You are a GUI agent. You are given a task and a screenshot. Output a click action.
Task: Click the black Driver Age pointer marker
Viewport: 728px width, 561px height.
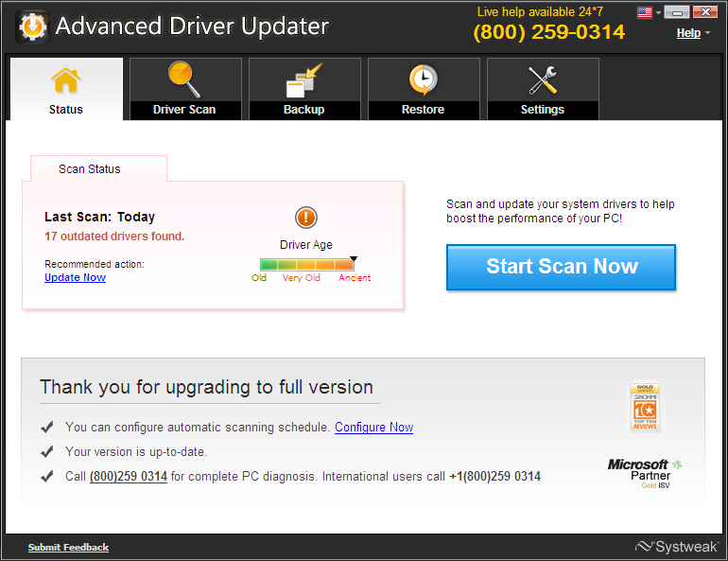tap(354, 258)
